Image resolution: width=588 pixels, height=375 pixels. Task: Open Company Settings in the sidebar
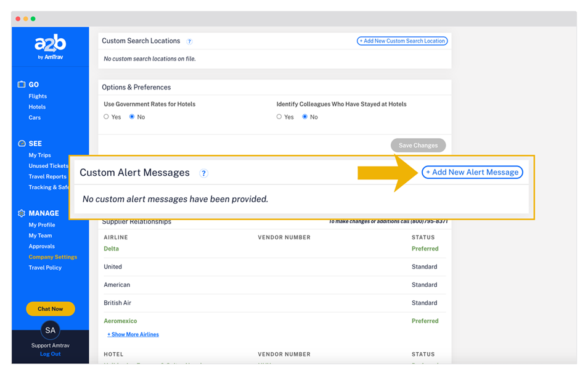(x=52, y=257)
